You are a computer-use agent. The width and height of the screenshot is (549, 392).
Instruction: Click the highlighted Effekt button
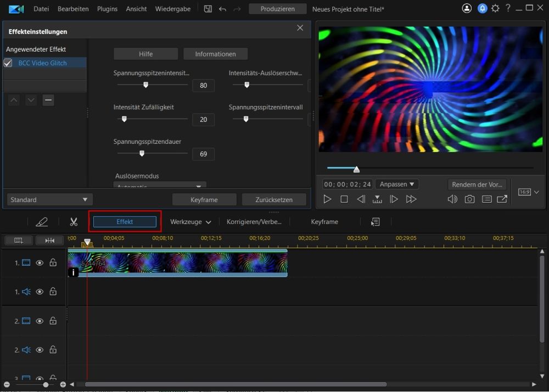tap(125, 222)
